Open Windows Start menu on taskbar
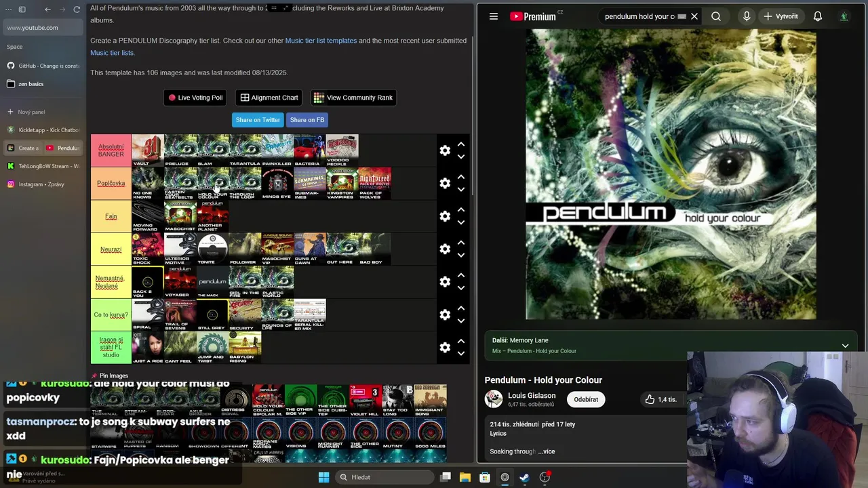The width and height of the screenshot is (868, 488). coord(323,477)
